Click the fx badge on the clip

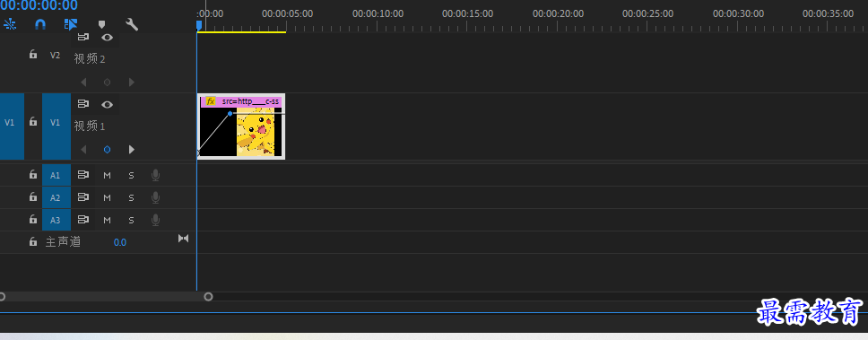[211, 101]
